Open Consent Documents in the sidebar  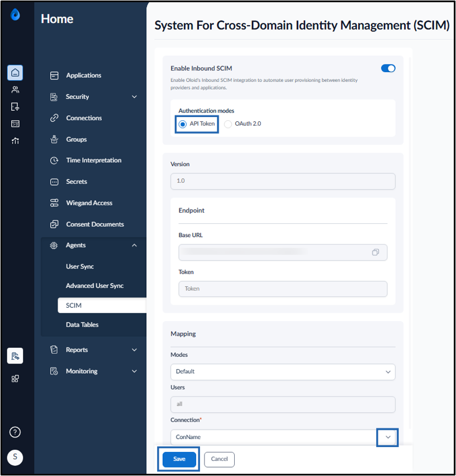[95, 224]
